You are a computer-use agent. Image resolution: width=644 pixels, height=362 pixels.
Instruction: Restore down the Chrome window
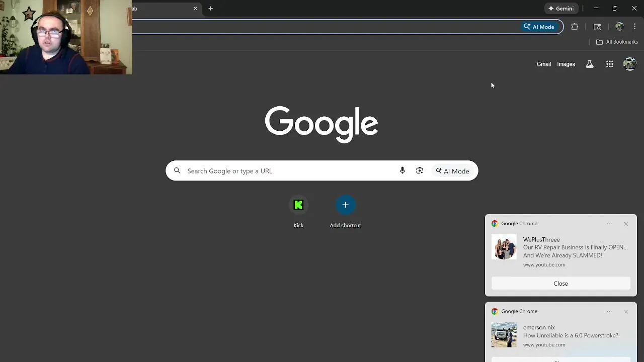pyautogui.click(x=615, y=9)
